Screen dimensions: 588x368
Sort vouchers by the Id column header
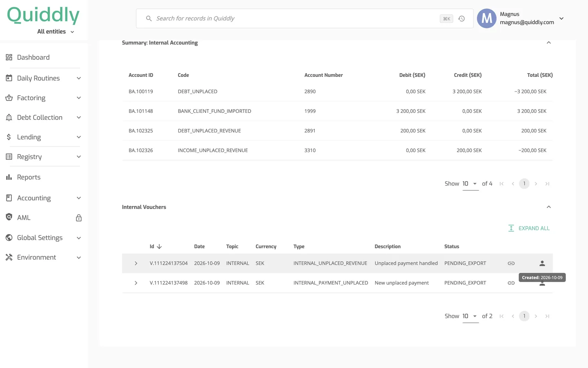tap(156, 247)
